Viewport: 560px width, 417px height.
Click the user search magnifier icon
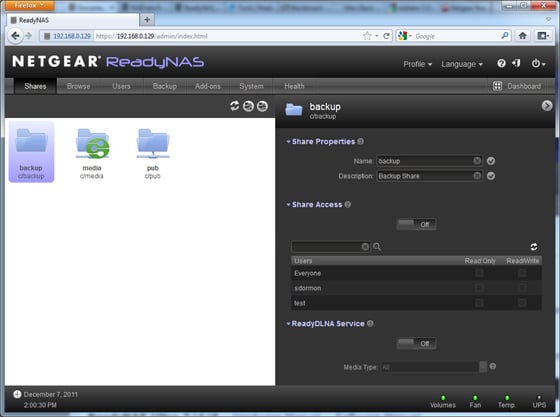377,247
